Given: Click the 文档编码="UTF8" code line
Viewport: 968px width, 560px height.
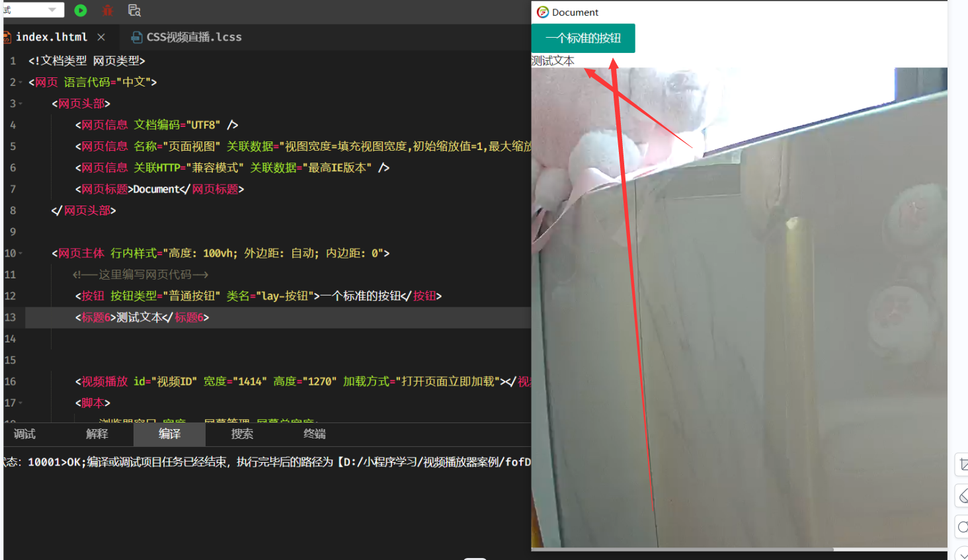Looking at the screenshot, I should pyautogui.click(x=157, y=125).
